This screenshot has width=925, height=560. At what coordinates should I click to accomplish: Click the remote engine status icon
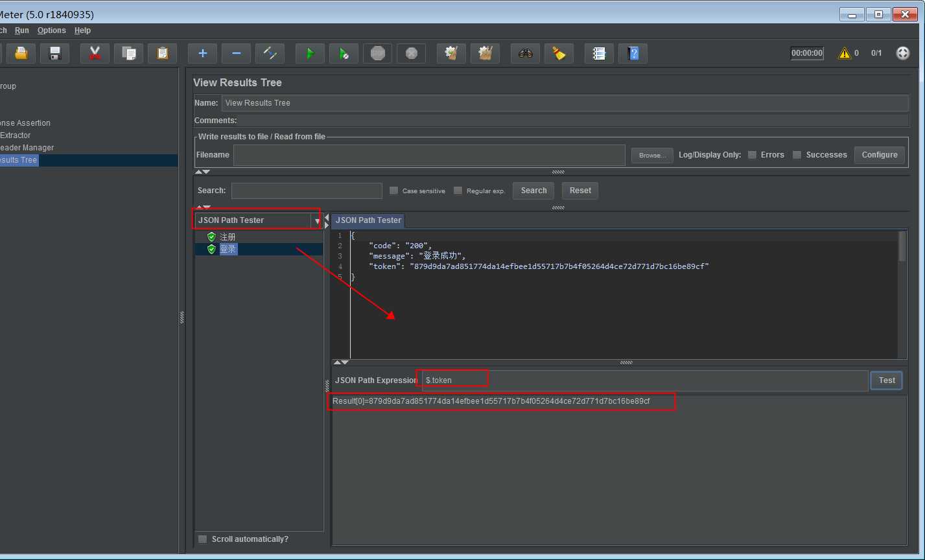pos(903,53)
